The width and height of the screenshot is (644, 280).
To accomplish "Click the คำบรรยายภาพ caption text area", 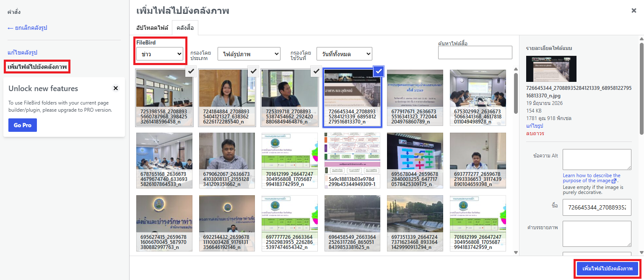I will [597, 234].
